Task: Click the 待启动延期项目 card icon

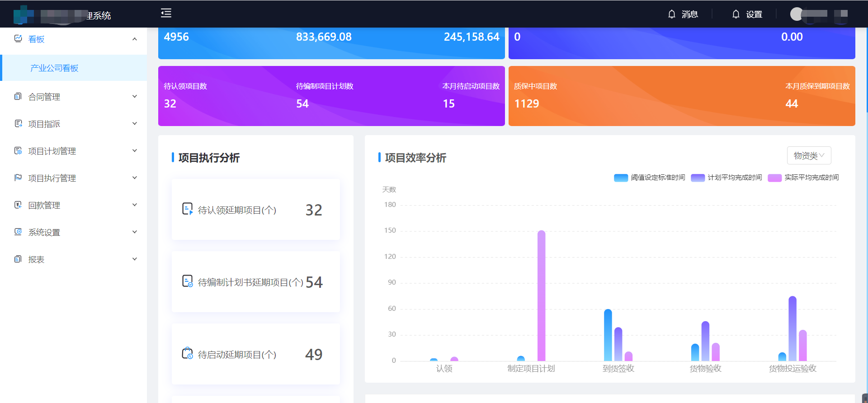Action: [187, 353]
